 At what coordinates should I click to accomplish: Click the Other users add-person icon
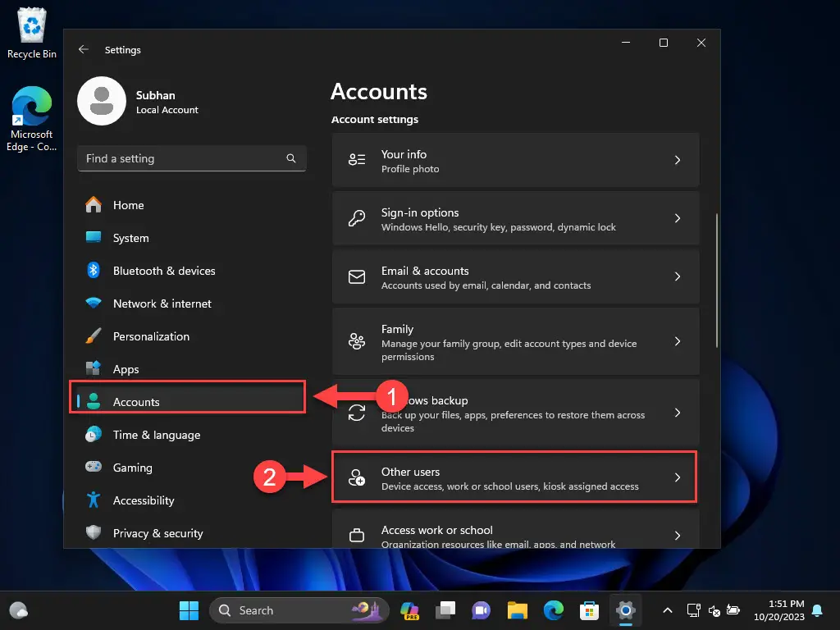pos(357,477)
